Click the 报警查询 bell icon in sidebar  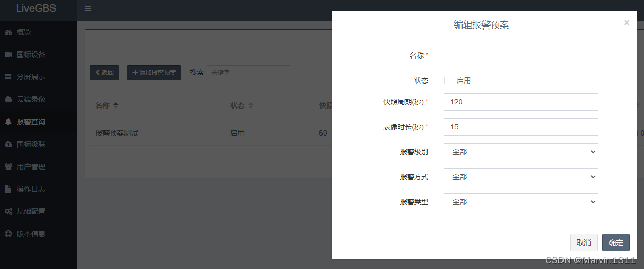(8, 122)
